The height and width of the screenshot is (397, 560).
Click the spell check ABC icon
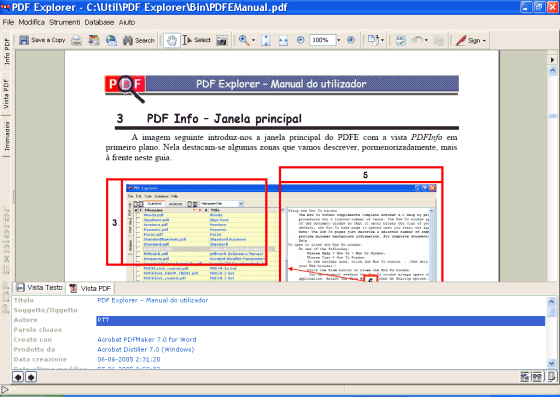tap(401, 40)
